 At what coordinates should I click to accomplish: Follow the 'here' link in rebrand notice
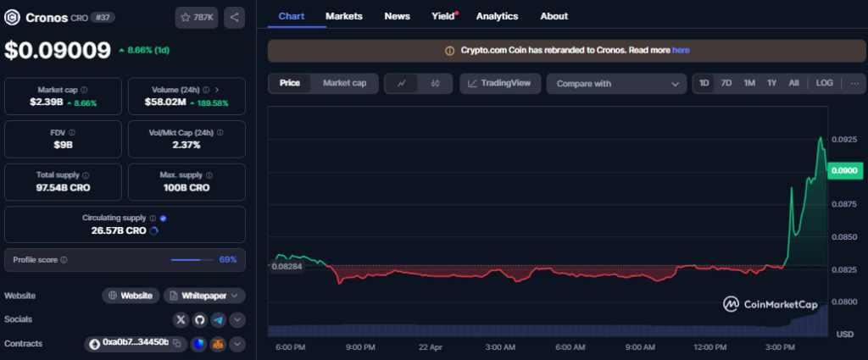[x=681, y=51]
